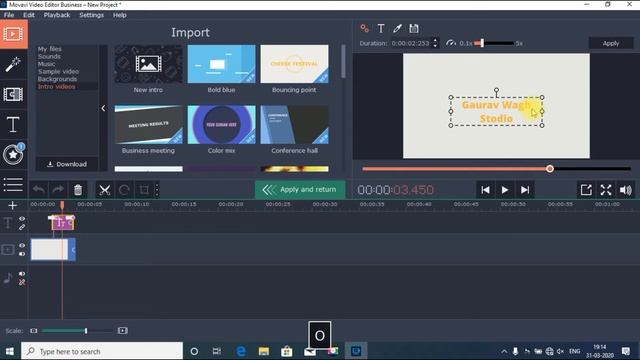Toggle the title track link icon
This screenshot has width=640, height=360.
pyautogui.click(x=22, y=227)
